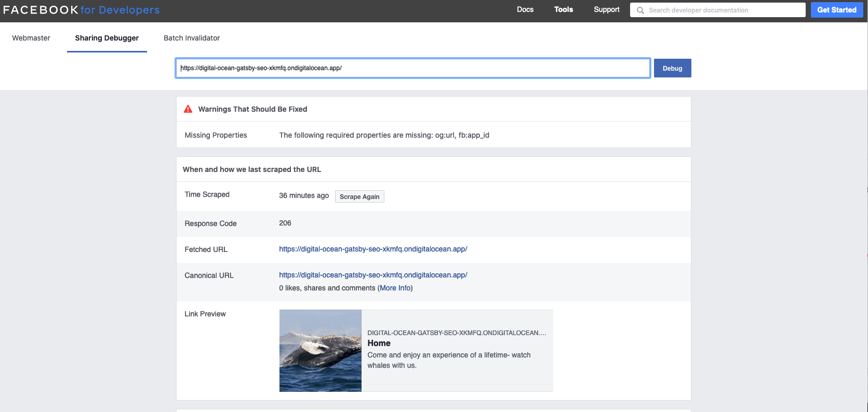
Task: Click the Time Scraped label
Action: pyautogui.click(x=207, y=194)
